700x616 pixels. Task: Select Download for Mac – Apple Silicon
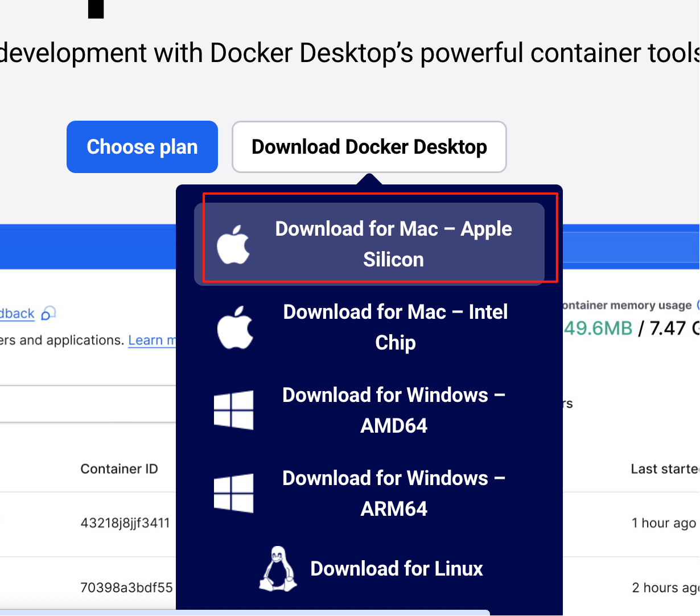369,244
